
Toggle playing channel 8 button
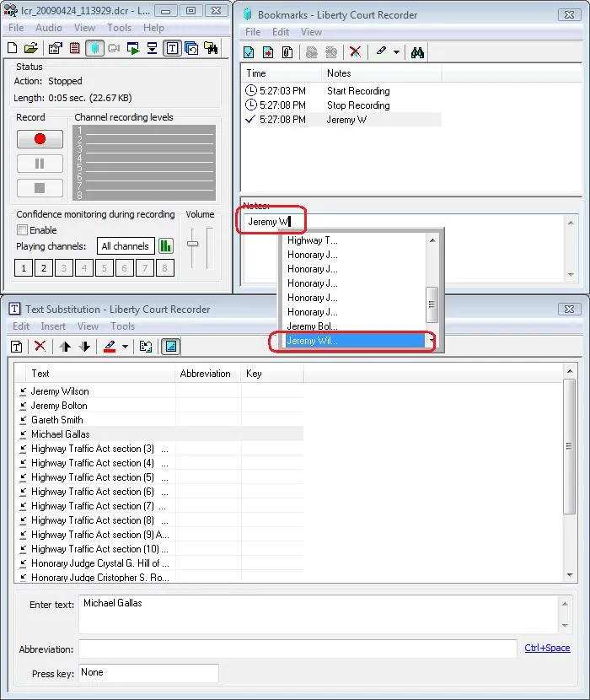[165, 268]
